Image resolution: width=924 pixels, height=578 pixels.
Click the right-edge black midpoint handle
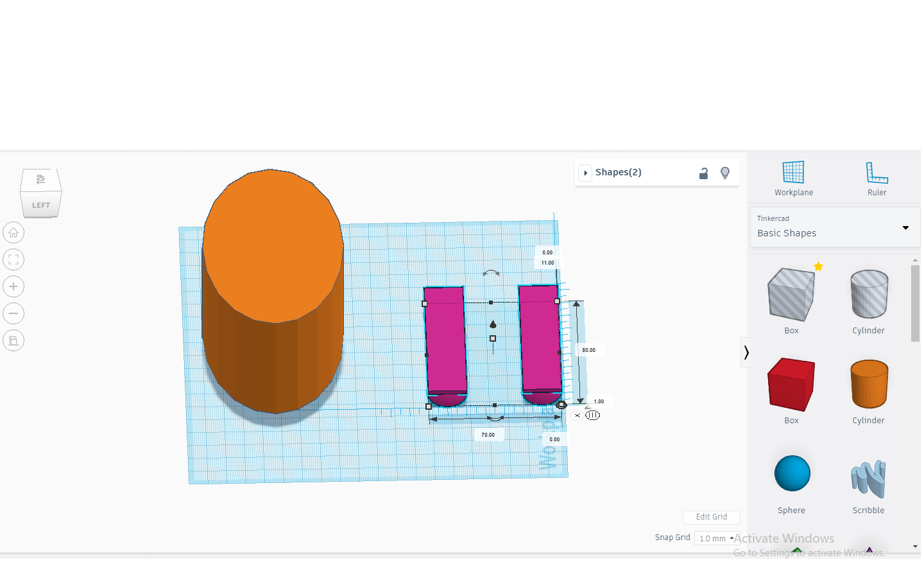[x=559, y=352]
